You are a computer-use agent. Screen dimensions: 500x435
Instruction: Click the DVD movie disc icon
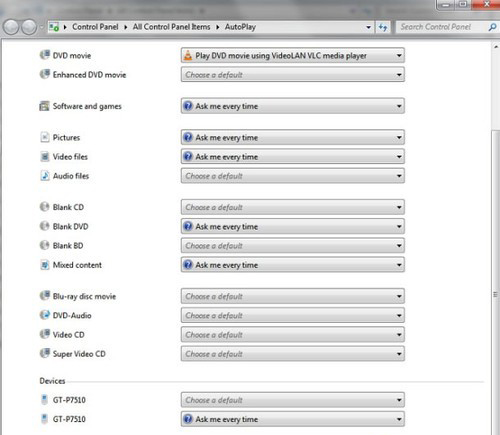[44, 55]
